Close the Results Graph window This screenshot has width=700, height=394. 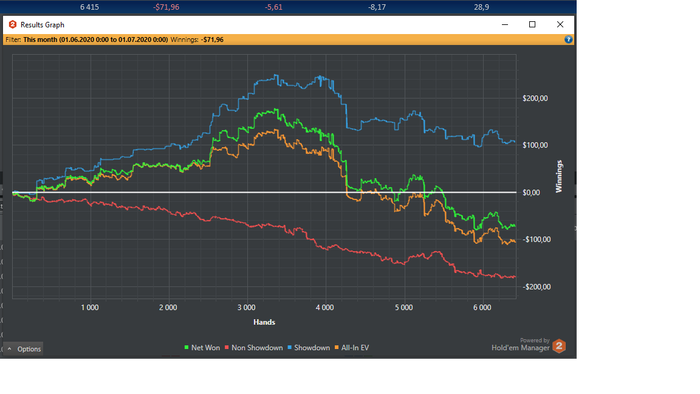[x=560, y=25]
